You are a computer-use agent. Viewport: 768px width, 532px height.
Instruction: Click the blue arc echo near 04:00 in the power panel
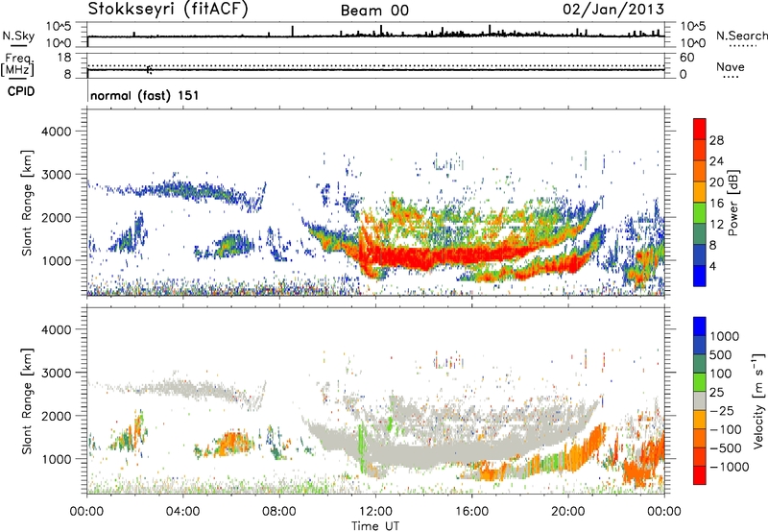tap(181, 190)
